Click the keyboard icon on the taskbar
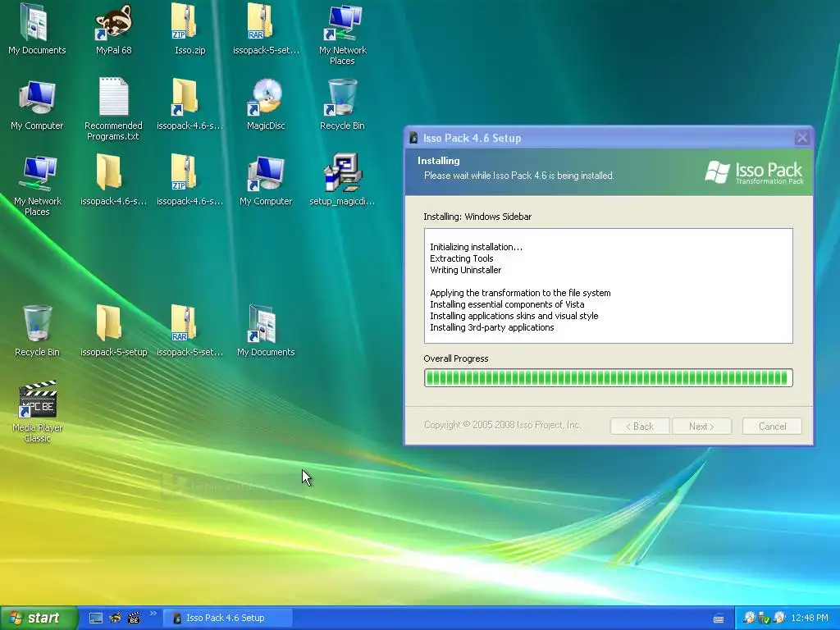This screenshot has width=840, height=630. (x=719, y=619)
